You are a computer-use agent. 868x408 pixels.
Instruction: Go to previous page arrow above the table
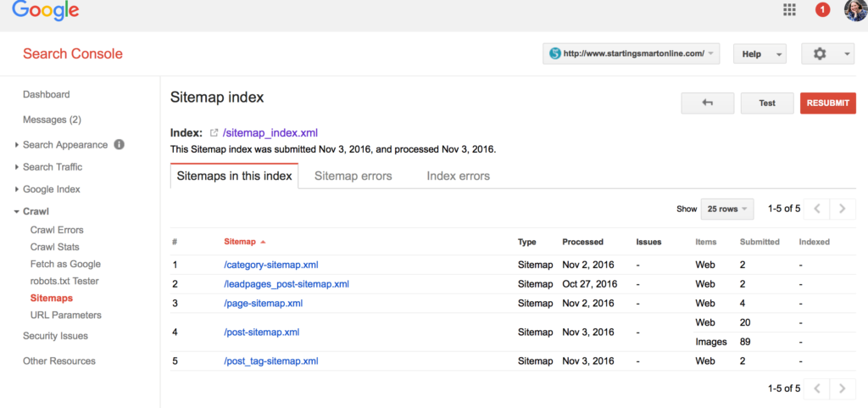click(x=816, y=209)
